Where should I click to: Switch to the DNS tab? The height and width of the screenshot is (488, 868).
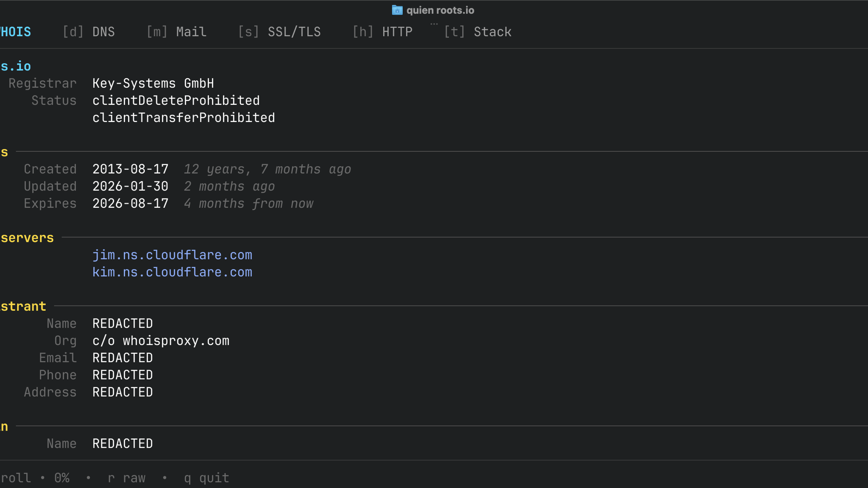pyautogui.click(x=89, y=32)
